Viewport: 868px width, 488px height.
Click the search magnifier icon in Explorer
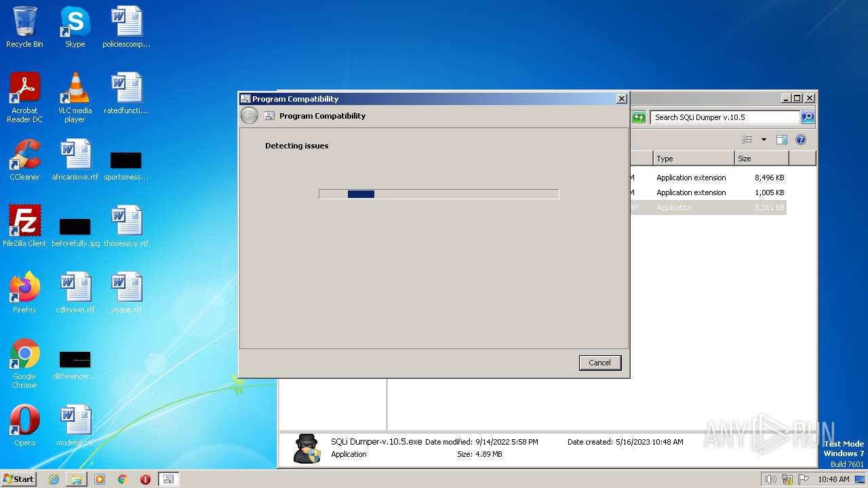tap(807, 117)
